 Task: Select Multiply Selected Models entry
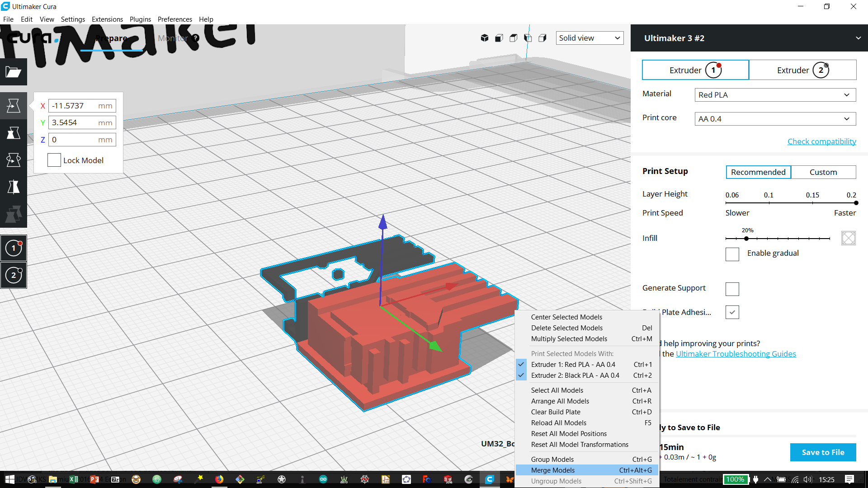[587, 339]
